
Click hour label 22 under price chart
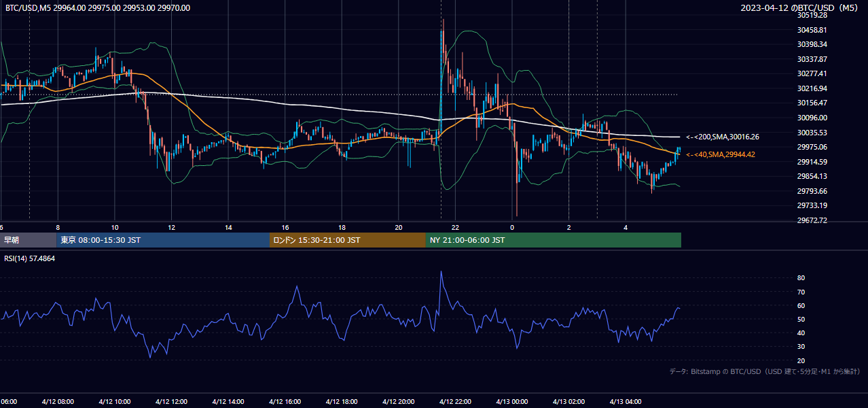click(x=456, y=228)
